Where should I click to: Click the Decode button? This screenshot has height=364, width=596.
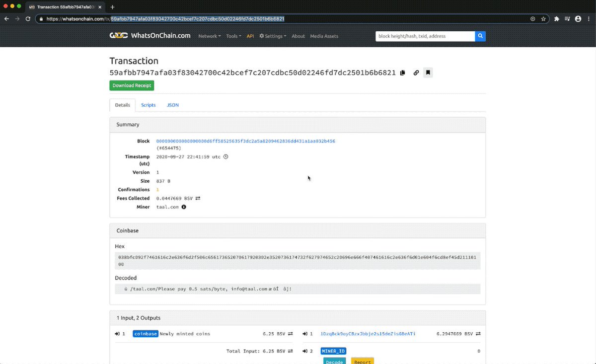click(x=334, y=361)
